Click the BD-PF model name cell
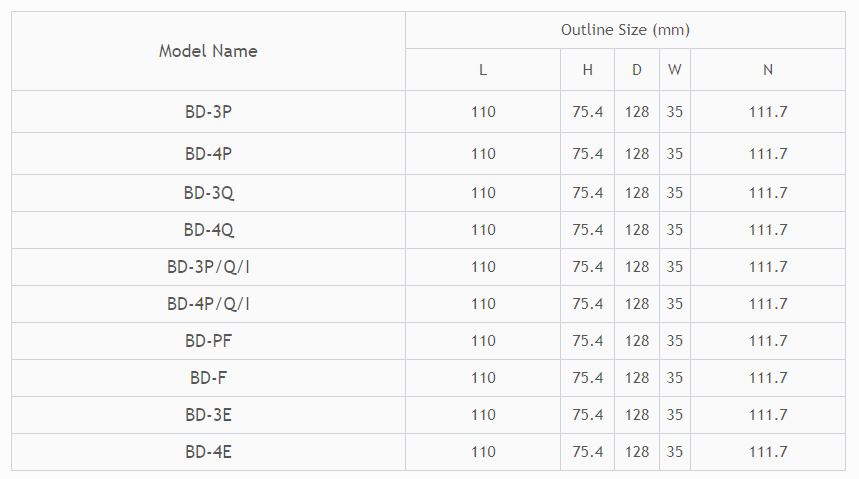 click(x=208, y=341)
